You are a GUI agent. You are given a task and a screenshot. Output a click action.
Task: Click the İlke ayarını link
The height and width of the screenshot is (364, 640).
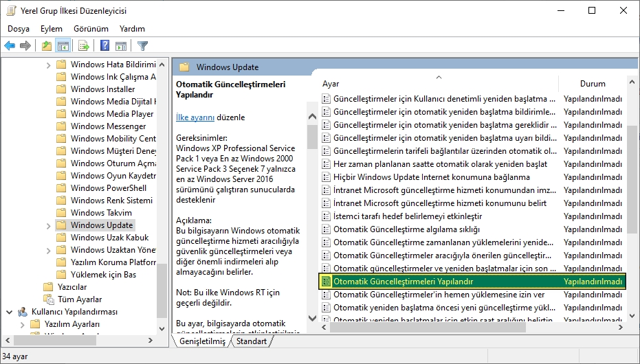[x=195, y=117]
